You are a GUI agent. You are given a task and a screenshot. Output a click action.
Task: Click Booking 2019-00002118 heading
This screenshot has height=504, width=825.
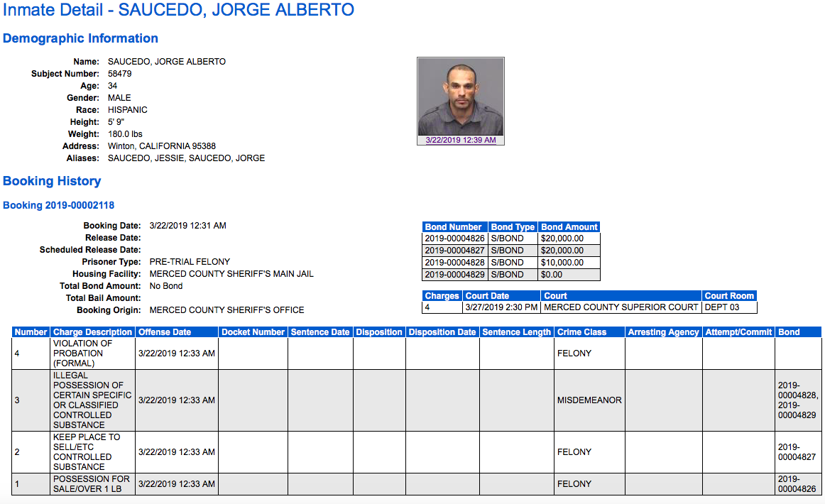pos(58,205)
